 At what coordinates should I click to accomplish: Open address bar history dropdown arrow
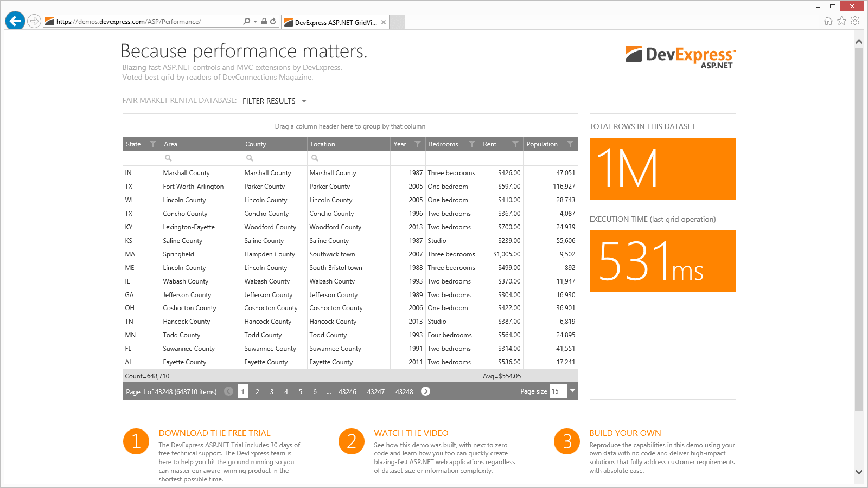pyautogui.click(x=255, y=22)
